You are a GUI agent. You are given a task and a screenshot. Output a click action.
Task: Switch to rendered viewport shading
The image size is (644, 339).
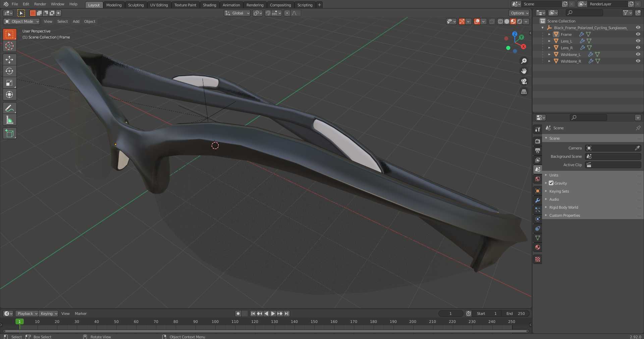point(520,21)
